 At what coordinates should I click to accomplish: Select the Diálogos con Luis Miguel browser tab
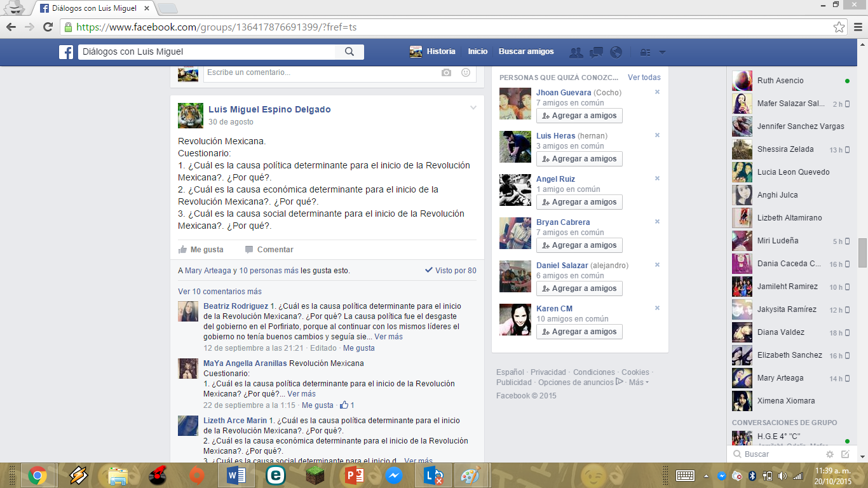pyautogui.click(x=95, y=8)
